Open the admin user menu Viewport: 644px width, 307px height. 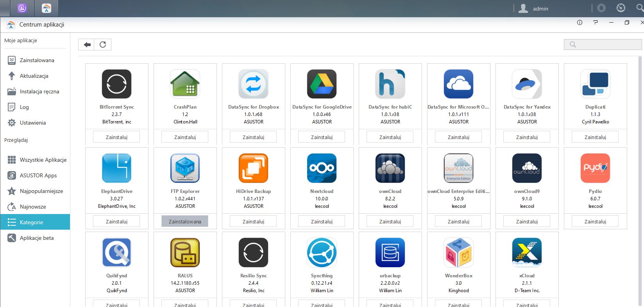pyautogui.click(x=533, y=8)
